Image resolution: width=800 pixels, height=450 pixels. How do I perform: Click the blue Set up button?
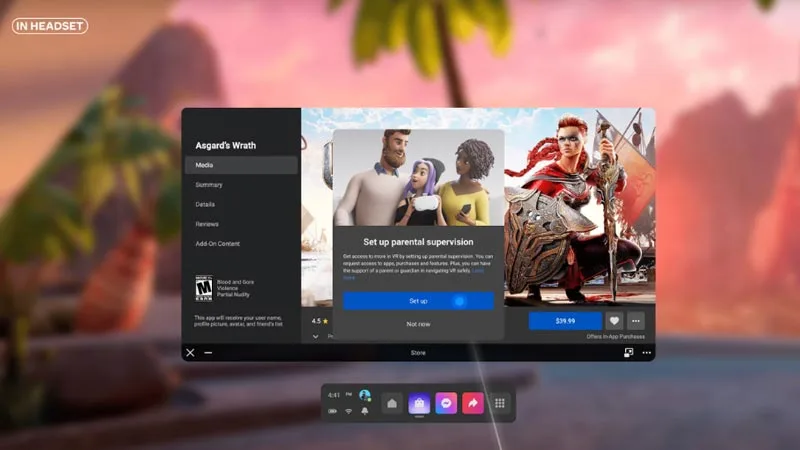(x=418, y=301)
